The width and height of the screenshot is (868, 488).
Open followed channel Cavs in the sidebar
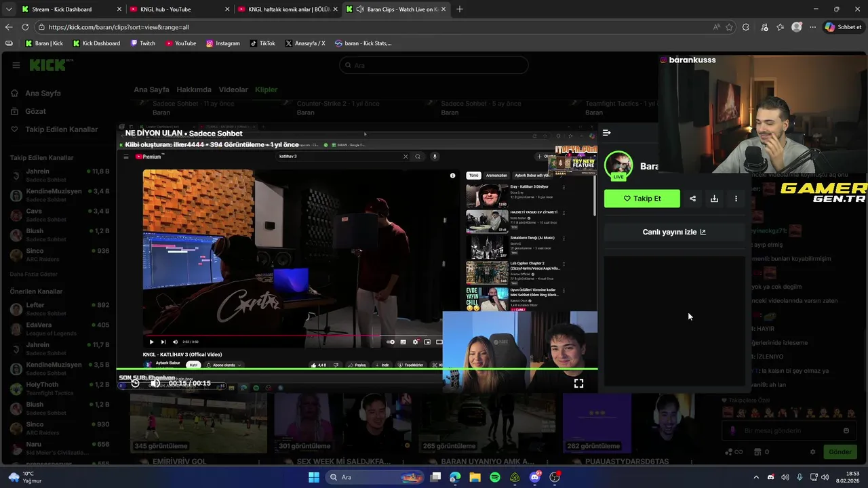click(x=60, y=215)
